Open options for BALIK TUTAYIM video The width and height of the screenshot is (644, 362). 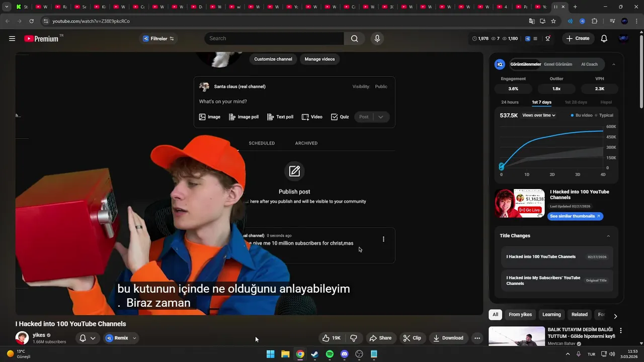coord(621,331)
